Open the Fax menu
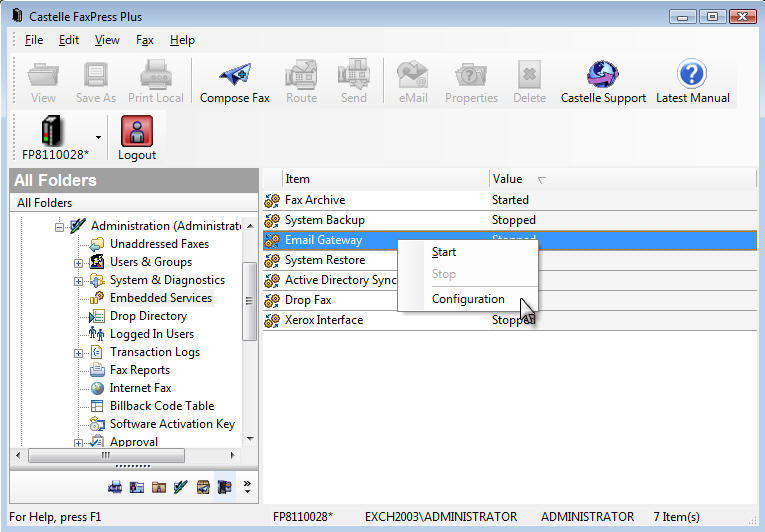Image resolution: width=765 pixels, height=532 pixels. click(145, 40)
